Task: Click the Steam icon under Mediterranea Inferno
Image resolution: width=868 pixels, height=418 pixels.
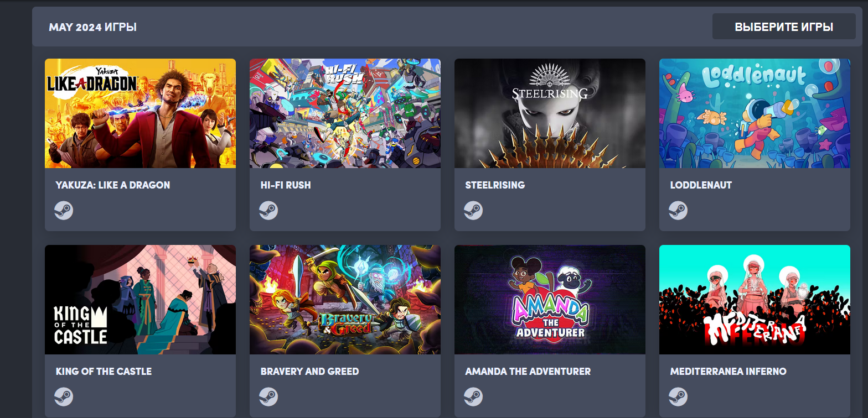Action: [x=678, y=396]
